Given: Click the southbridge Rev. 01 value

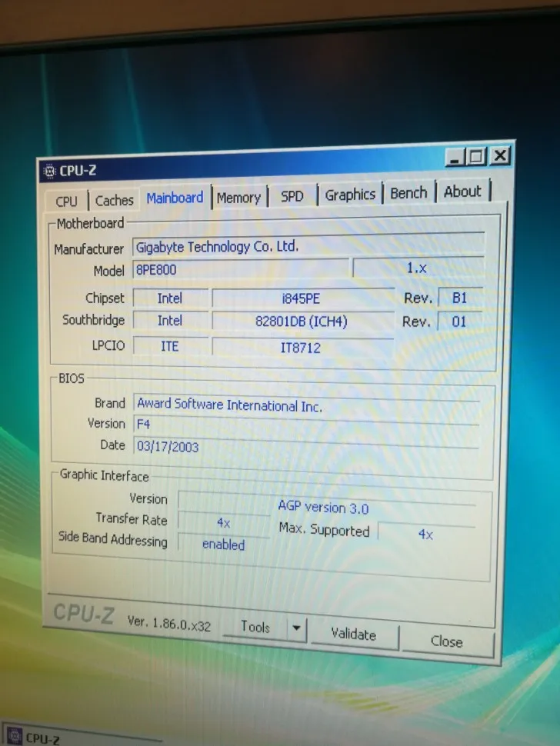Looking at the screenshot, I should pyautogui.click(x=460, y=321).
